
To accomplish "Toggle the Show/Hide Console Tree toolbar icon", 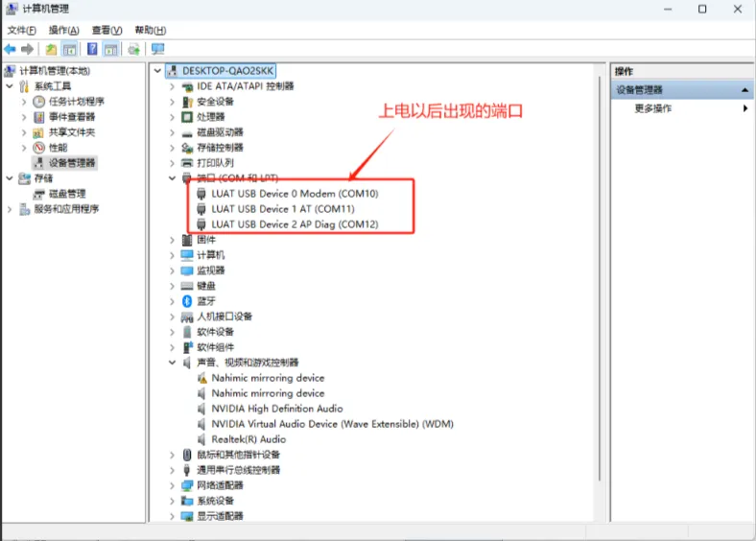I will (x=69, y=49).
